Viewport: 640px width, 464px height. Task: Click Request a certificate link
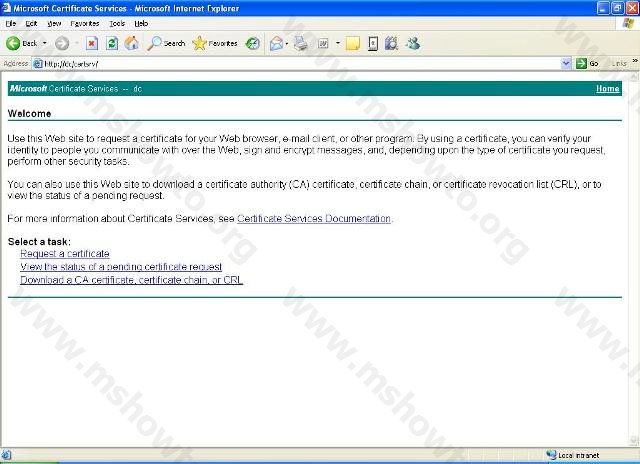pyautogui.click(x=65, y=253)
